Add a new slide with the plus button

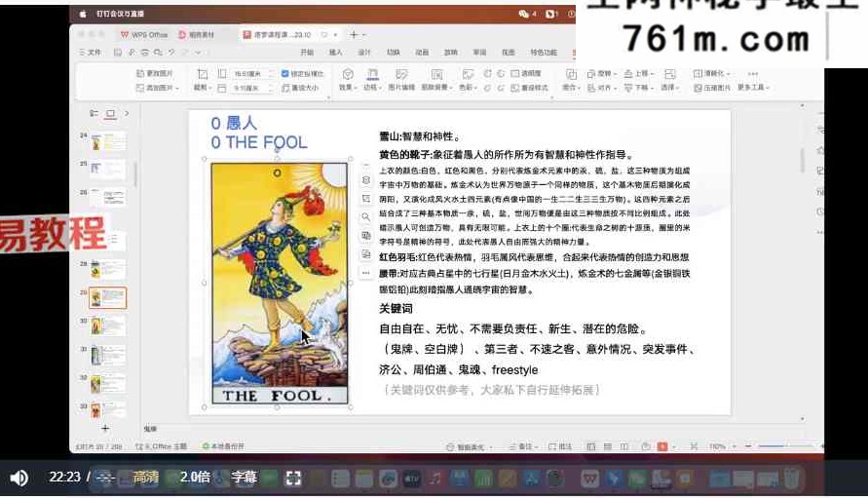click(105, 428)
